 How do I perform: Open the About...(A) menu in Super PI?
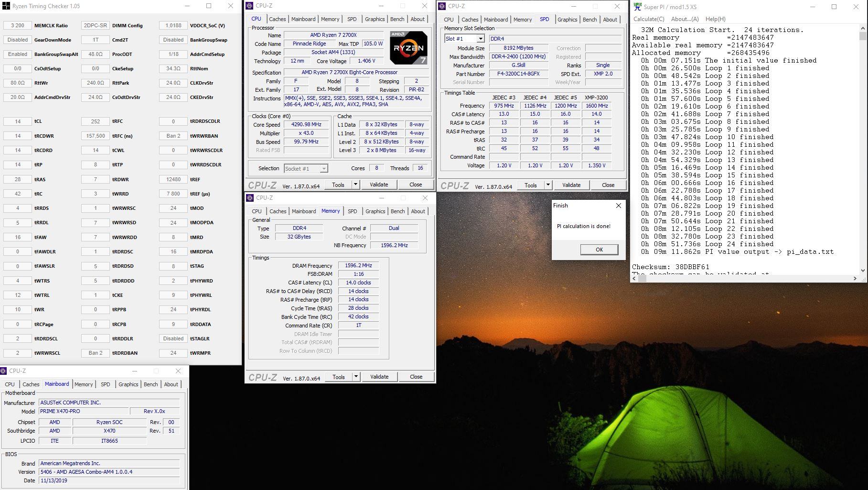[x=685, y=19]
